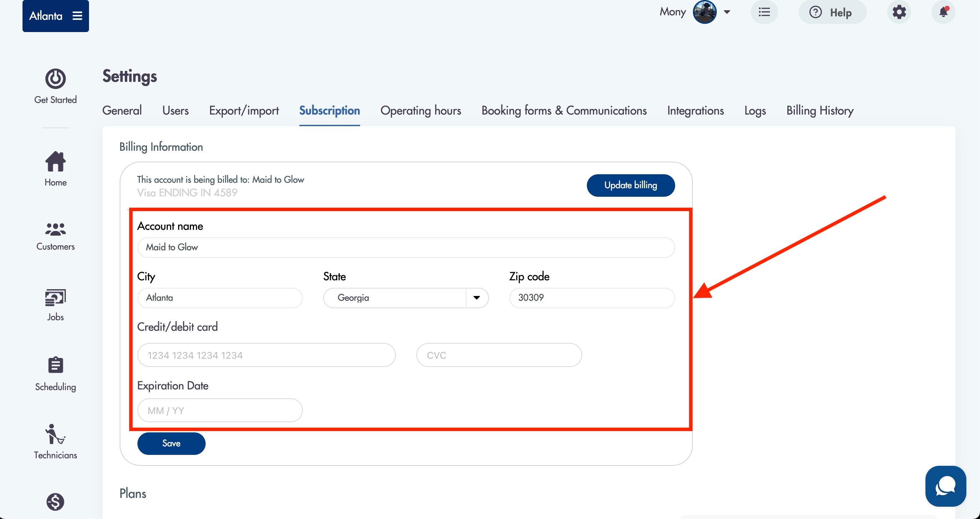The image size is (980, 519).
Task: Select the Subscription tab
Action: (x=329, y=110)
